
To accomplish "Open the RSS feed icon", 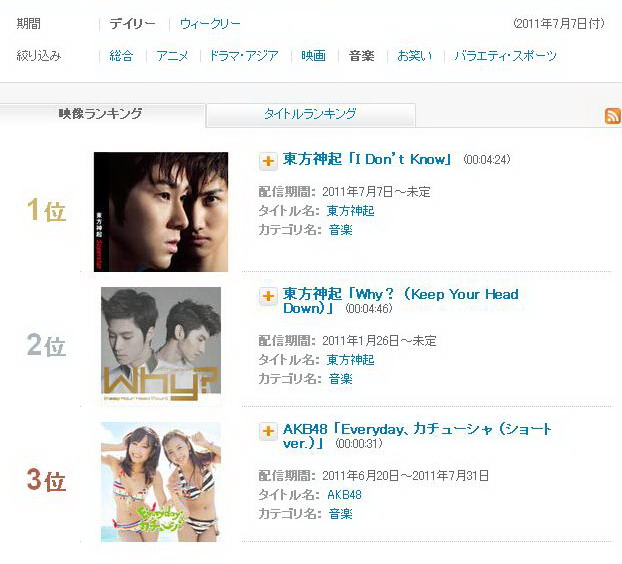I will tap(613, 116).
